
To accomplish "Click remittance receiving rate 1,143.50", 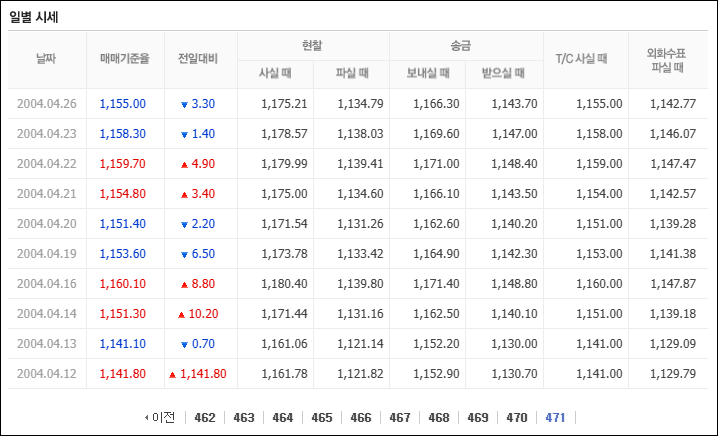I will pyautogui.click(x=514, y=194).
